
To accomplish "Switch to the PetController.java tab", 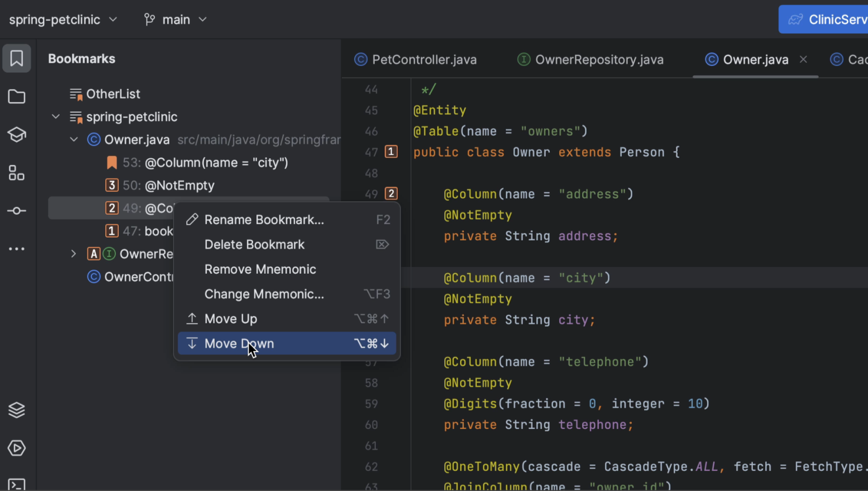I will click(x=423, y=59).
